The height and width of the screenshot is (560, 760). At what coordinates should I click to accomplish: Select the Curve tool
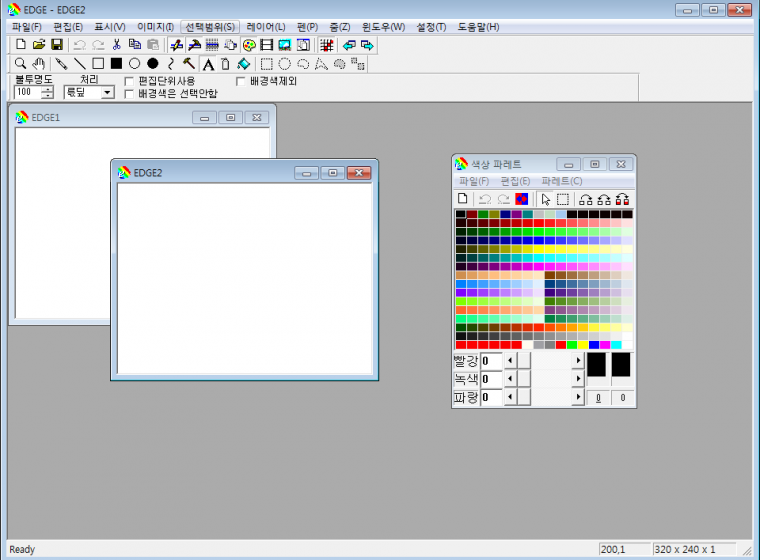coord(171,64)
